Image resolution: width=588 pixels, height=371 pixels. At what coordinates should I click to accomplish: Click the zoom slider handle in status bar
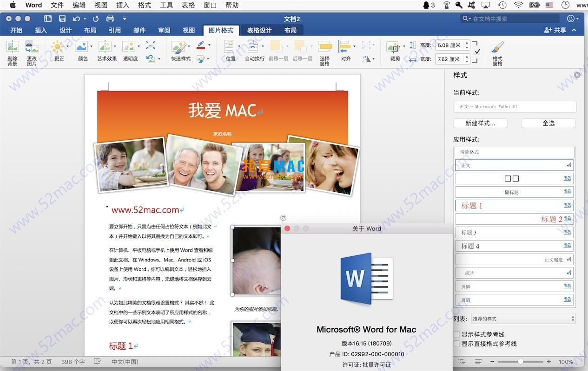tap(521, 362)
